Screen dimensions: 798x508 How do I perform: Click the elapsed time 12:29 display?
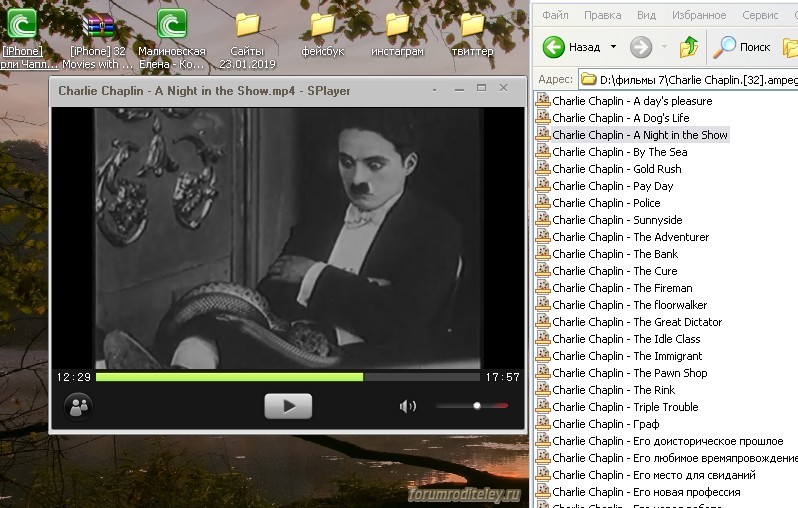tap(73, 377)
